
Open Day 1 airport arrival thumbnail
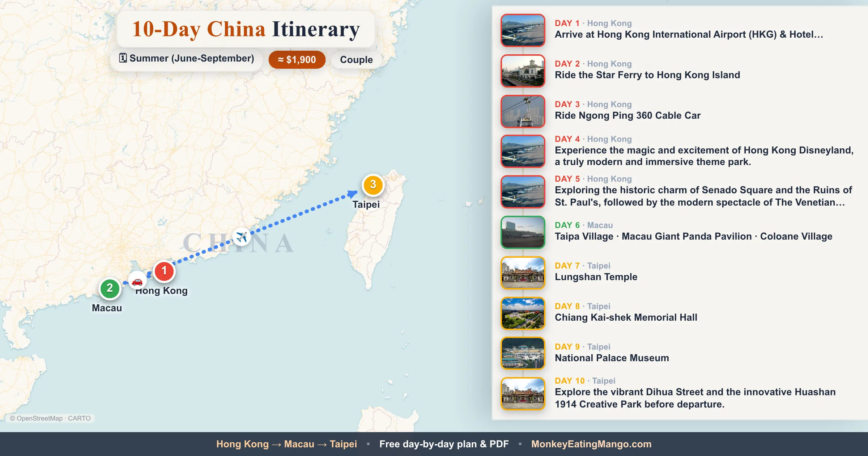click(x=523, y=30)
